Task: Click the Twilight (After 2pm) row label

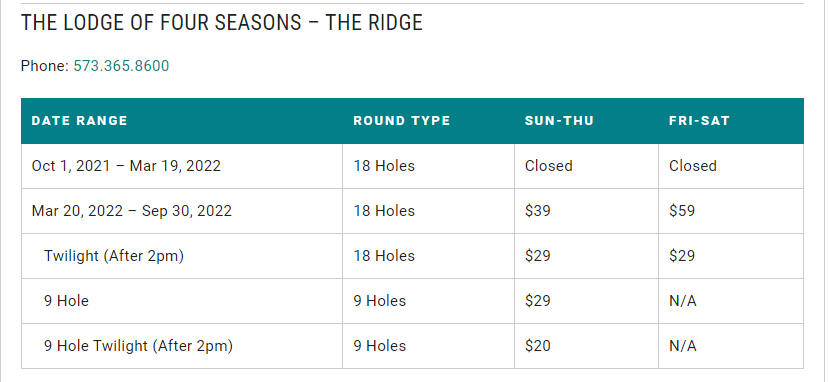Action: [x=114, y=256]
